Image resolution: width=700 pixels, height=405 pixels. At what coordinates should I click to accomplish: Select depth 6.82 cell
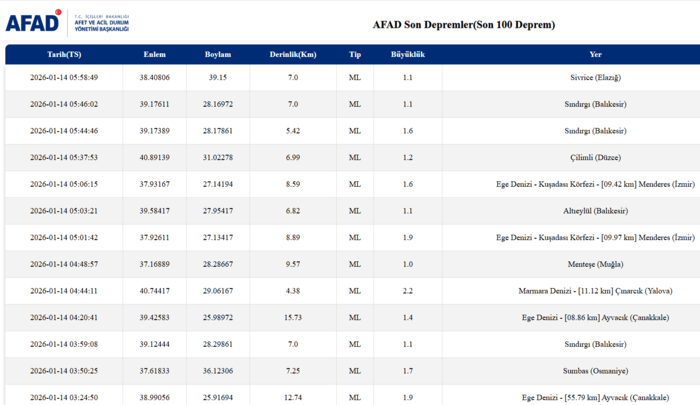tap(293, 211)
